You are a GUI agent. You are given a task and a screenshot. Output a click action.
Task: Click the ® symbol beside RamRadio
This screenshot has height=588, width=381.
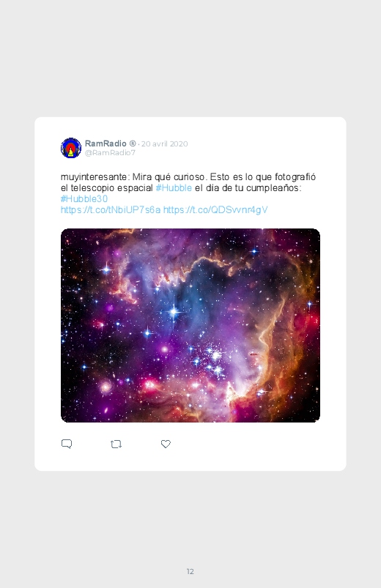coord(133,144)
